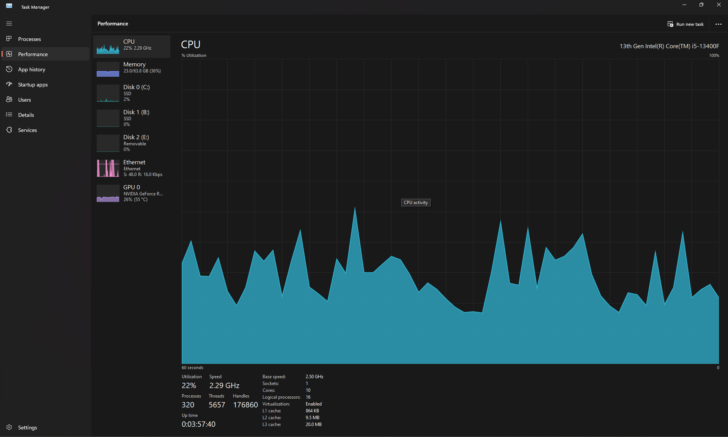Select the CPU performance graph entry
728x437 pixels.
tap(132, 45)
